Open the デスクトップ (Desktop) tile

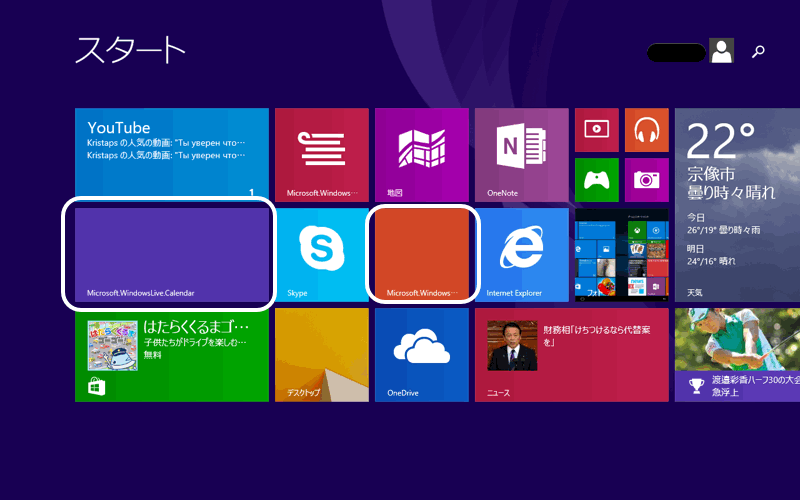[x=321, y=354]
